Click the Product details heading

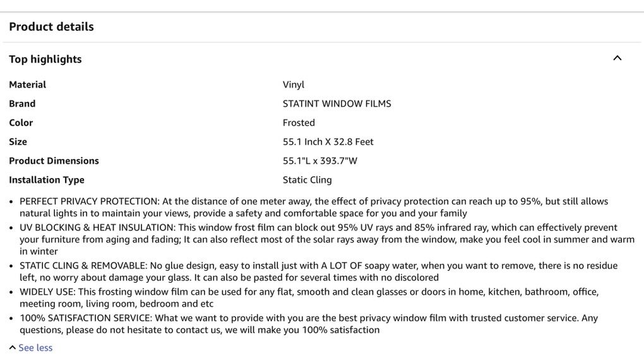[51, 27]
